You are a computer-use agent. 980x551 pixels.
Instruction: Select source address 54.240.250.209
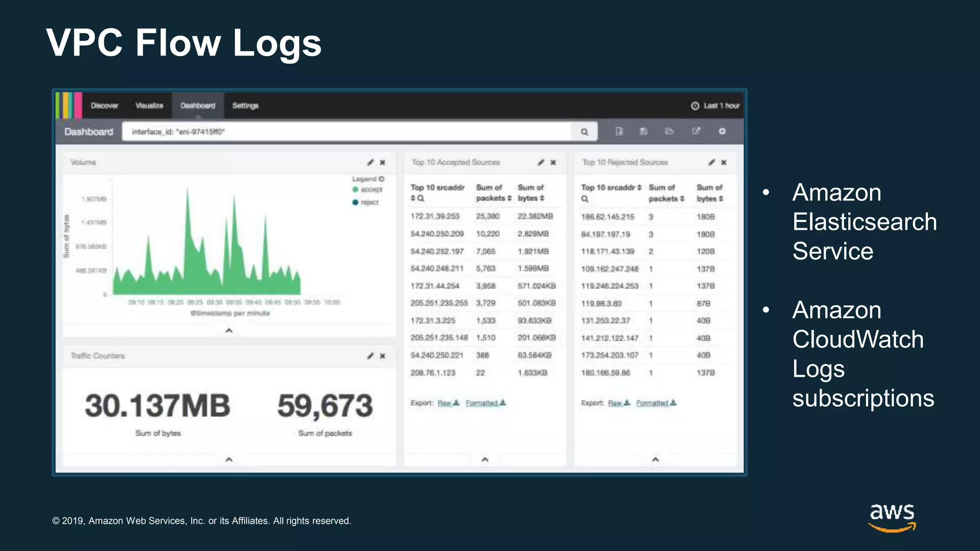[437, 234]
